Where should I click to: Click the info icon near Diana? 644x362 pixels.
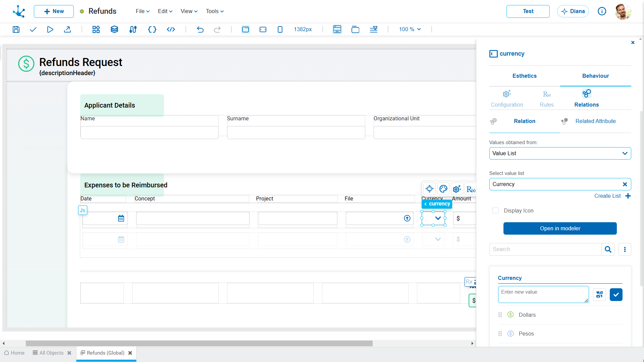tap(602, 11)
